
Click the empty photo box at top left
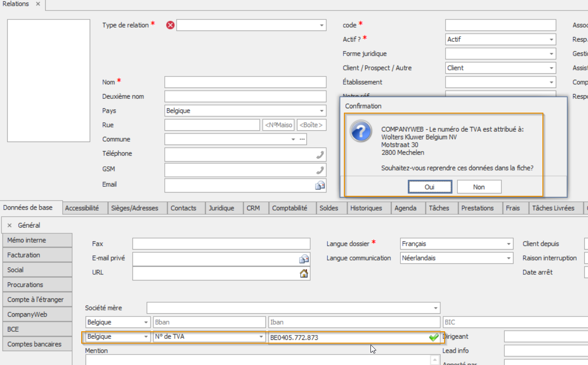[x=49, y=81]
